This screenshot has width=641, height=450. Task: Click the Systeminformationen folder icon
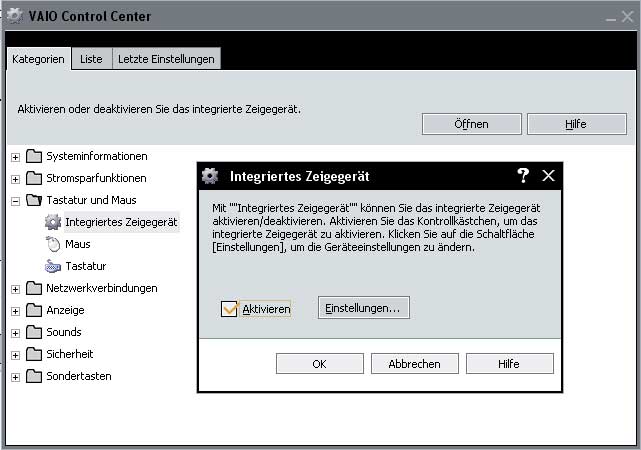[34, 156]
